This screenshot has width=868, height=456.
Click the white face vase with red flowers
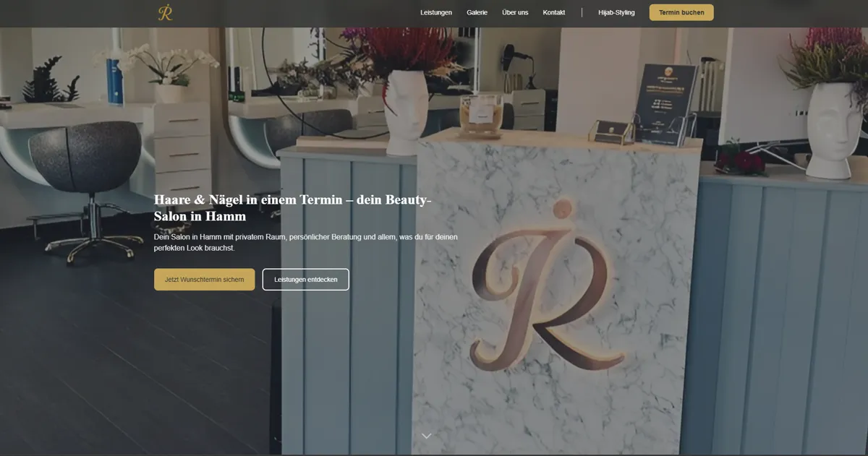tap(405, 108)
